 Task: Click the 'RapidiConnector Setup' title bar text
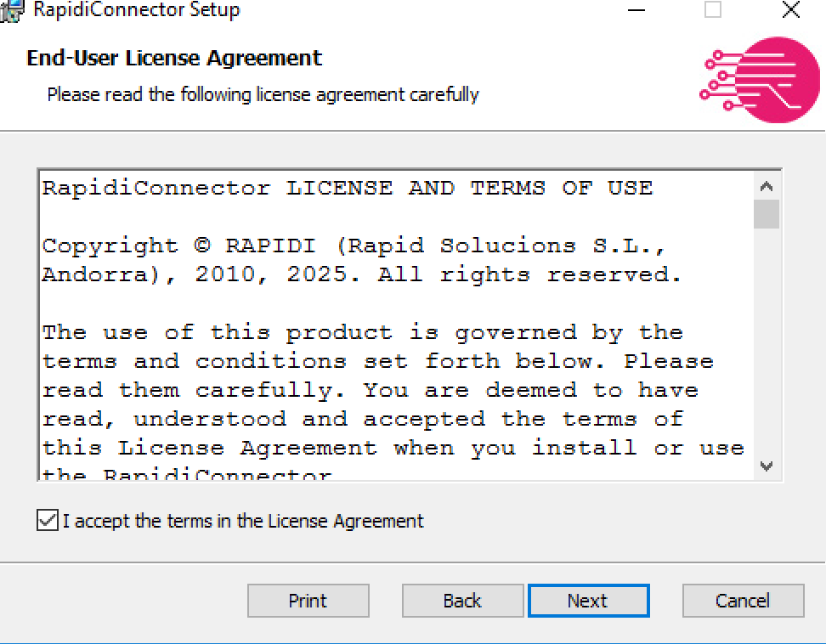click(137, 9)
